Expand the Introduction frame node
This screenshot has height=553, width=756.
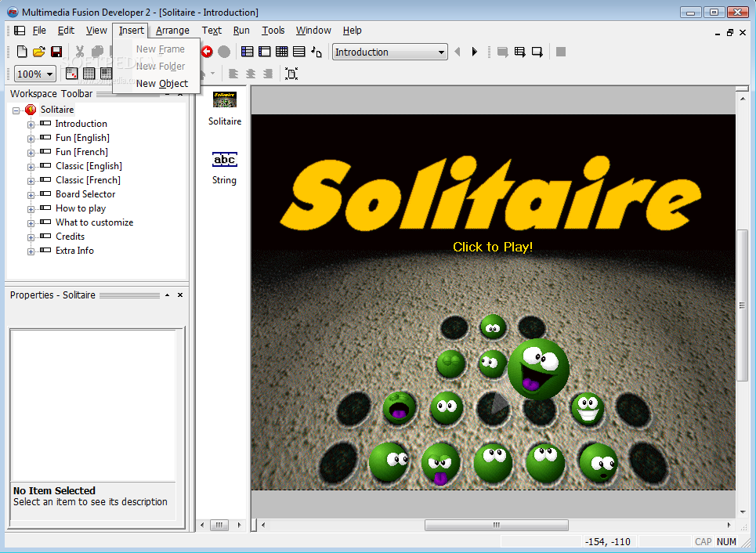[31, 125]
